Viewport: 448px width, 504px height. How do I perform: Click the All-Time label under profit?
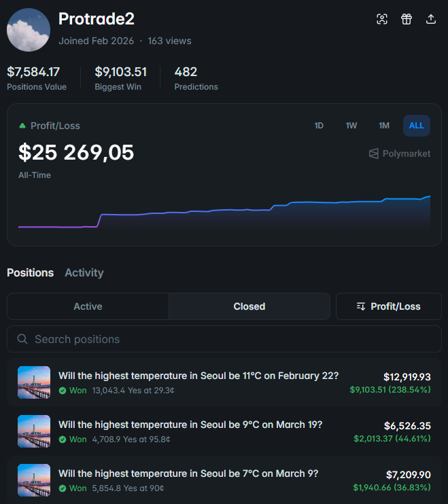coord(35,175)
